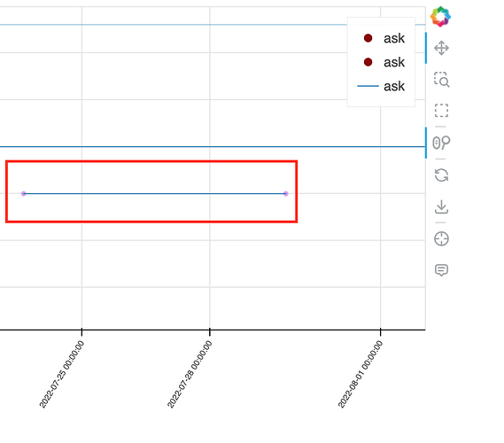Click the 2022-08-01 00:00:00 axis label
This screenshot has width=504, height=443.
coord(361,375)
